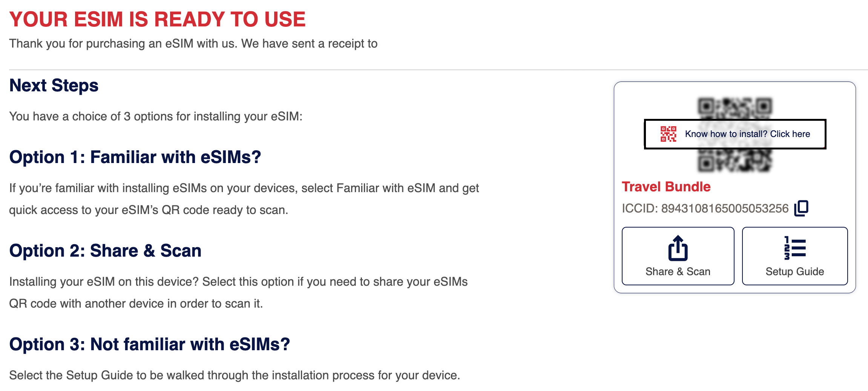
Task: Click the black-bordered install banner
Action: tap(735, 134)
